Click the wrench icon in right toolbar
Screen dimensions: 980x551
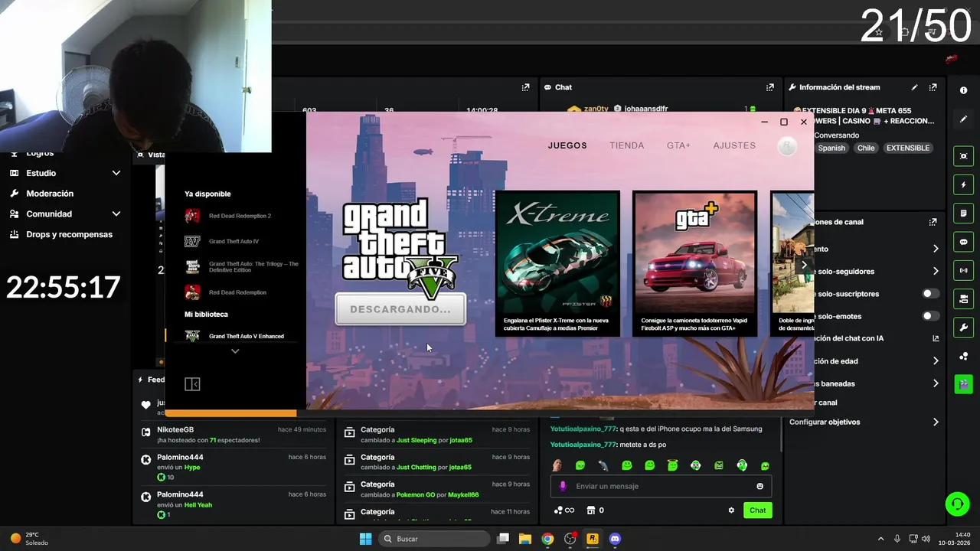(x=963, y=328)
